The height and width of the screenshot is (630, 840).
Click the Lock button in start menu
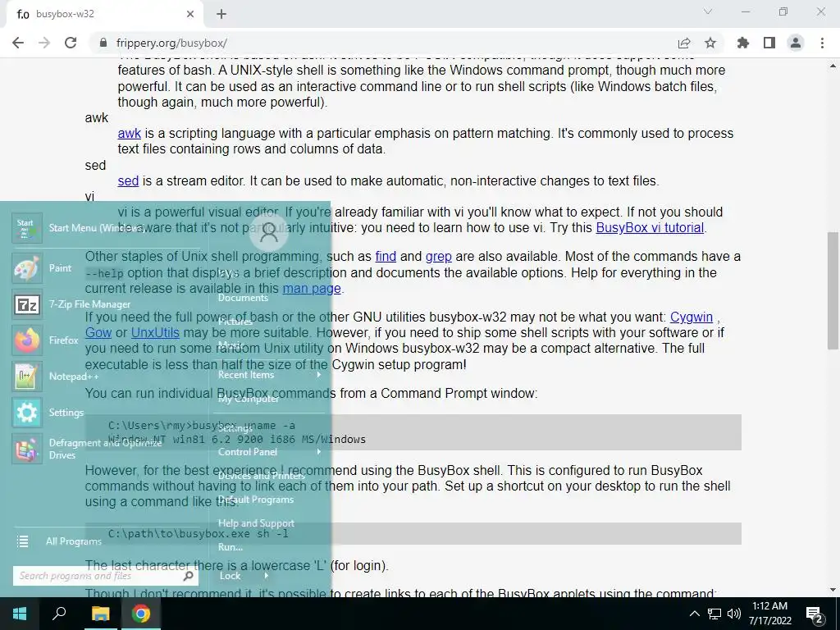point(231,576)
